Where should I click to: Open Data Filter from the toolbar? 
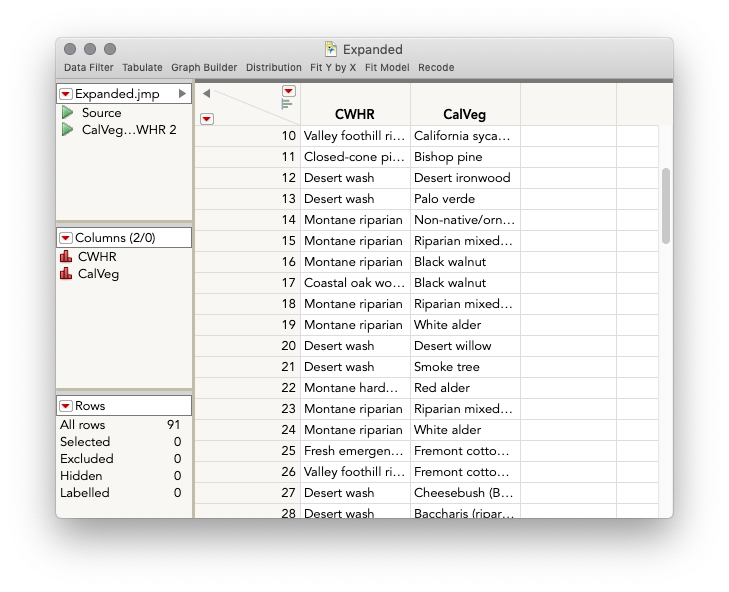click(x=89, y=67)
